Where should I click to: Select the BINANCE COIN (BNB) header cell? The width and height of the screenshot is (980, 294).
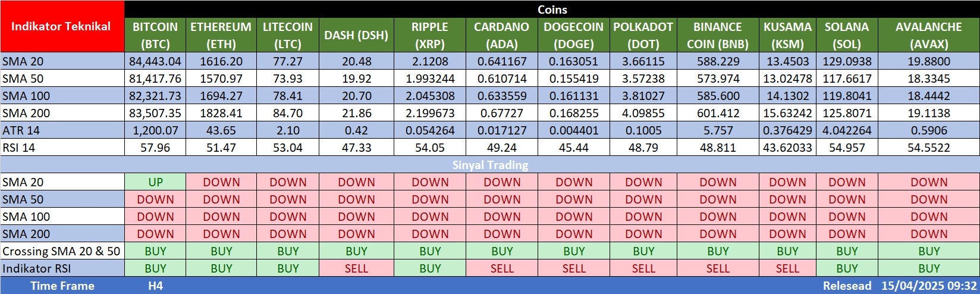[718, 35]
